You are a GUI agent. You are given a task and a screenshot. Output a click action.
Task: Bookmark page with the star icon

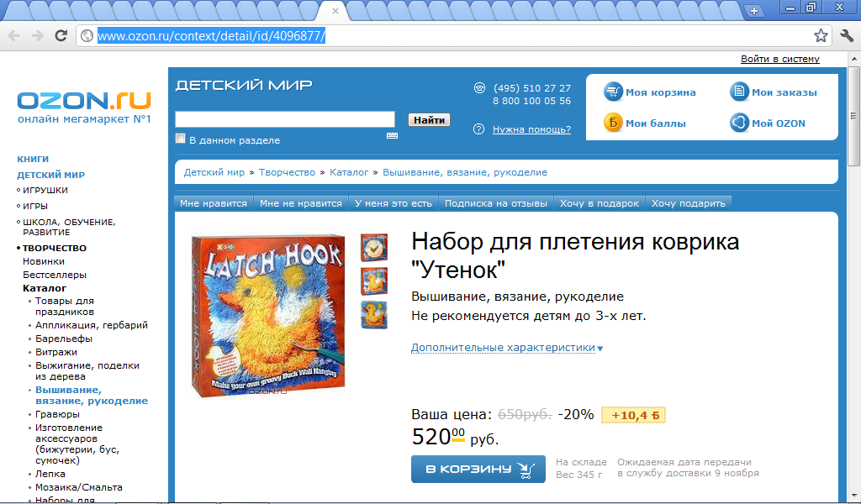coord(821,35)
